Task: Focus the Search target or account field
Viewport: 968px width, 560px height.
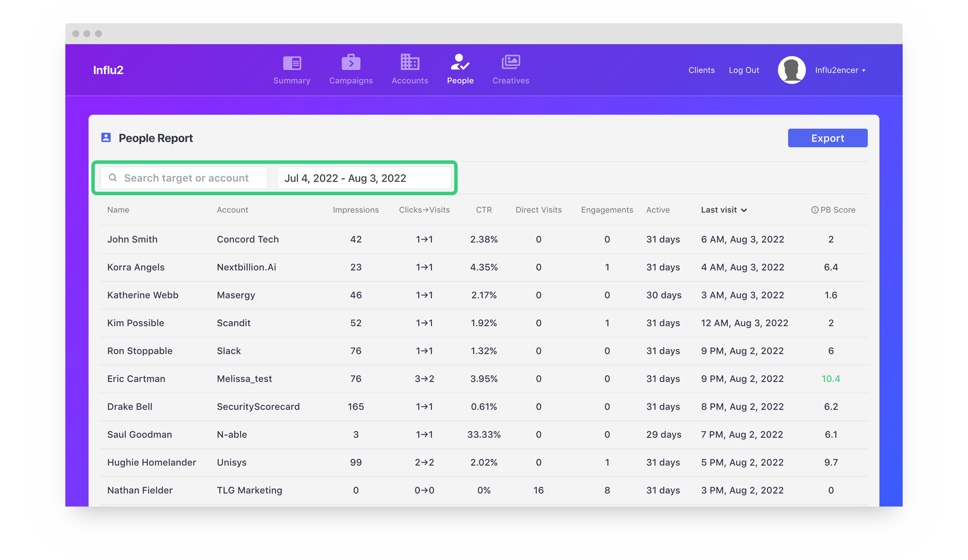Action: [186, 178]
